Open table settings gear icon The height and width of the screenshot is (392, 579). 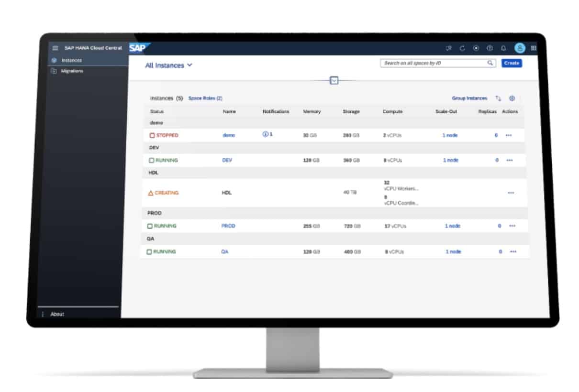point(512,98)
